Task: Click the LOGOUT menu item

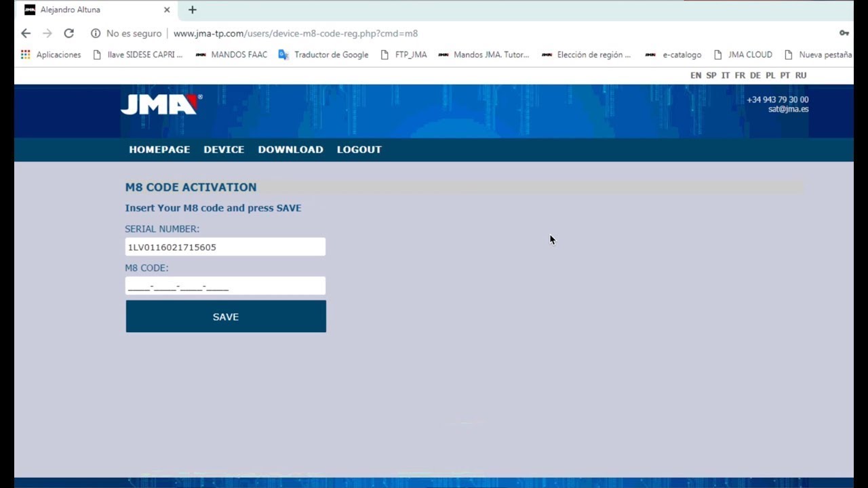Action: click(x=359, y=149)
